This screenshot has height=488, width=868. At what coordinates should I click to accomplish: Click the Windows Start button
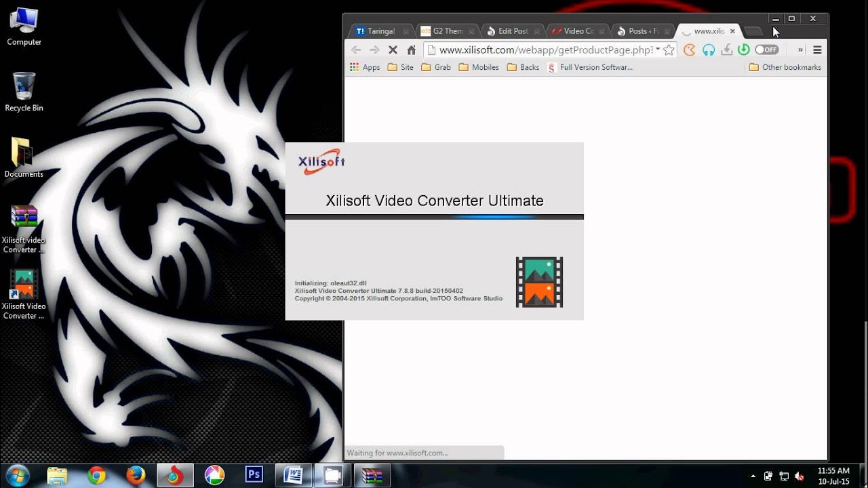point(17,475)
